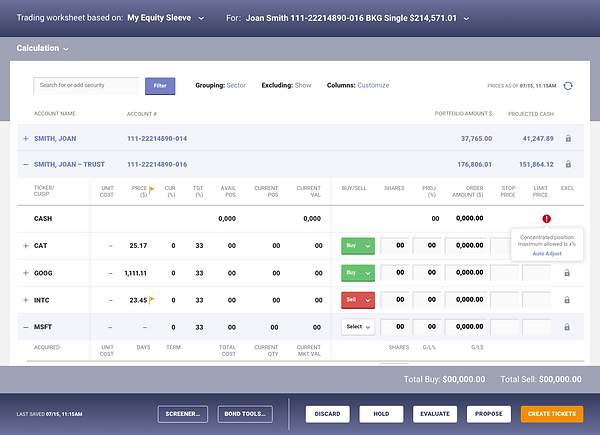Click the MSFT limit price field
The image size is (600, 435).
pyautogui.click(x=536, y=327)
